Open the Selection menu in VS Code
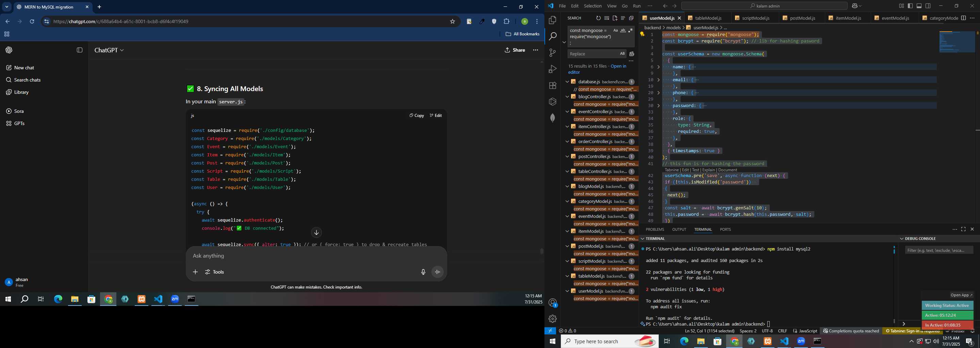The width and height of the screenshot is (980, 348). click(593, 6)
